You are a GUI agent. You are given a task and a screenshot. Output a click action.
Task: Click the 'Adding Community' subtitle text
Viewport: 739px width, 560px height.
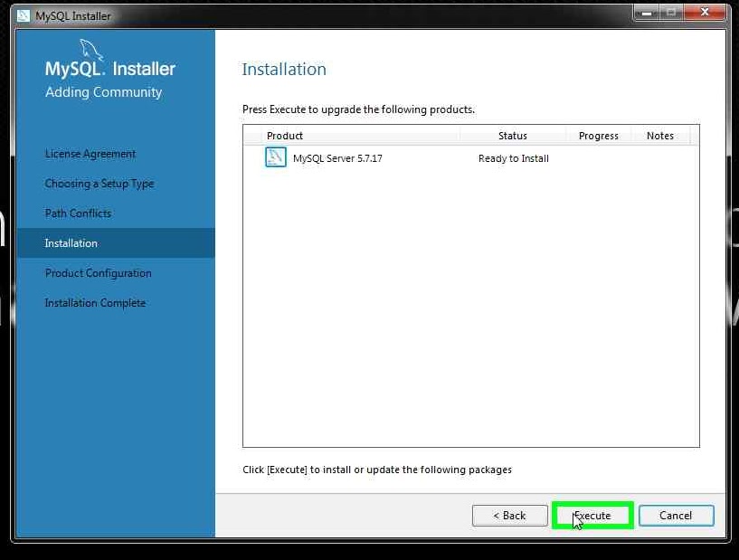point(104,92)
